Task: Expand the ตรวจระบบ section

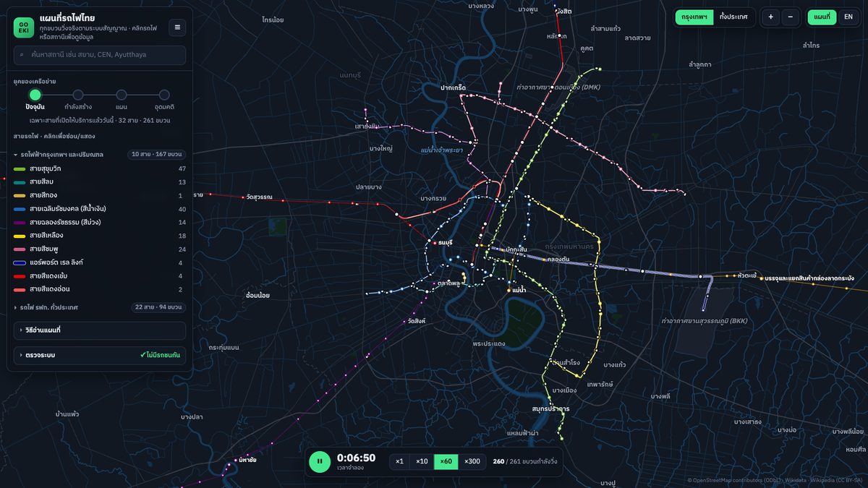Action: click(x=100, y=355)
